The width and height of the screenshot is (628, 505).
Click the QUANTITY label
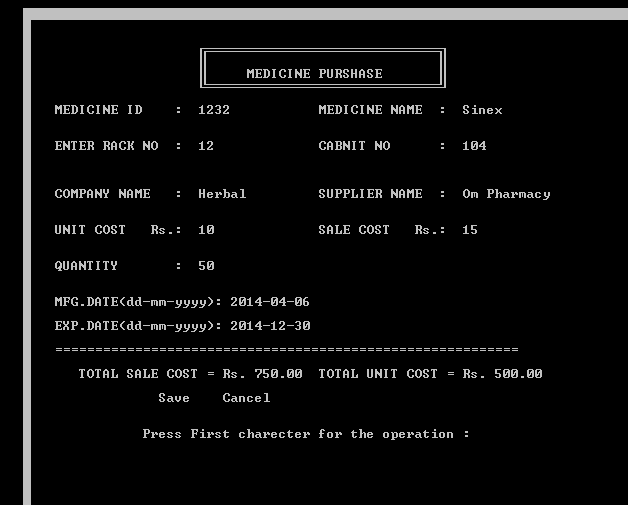[86, 266]
